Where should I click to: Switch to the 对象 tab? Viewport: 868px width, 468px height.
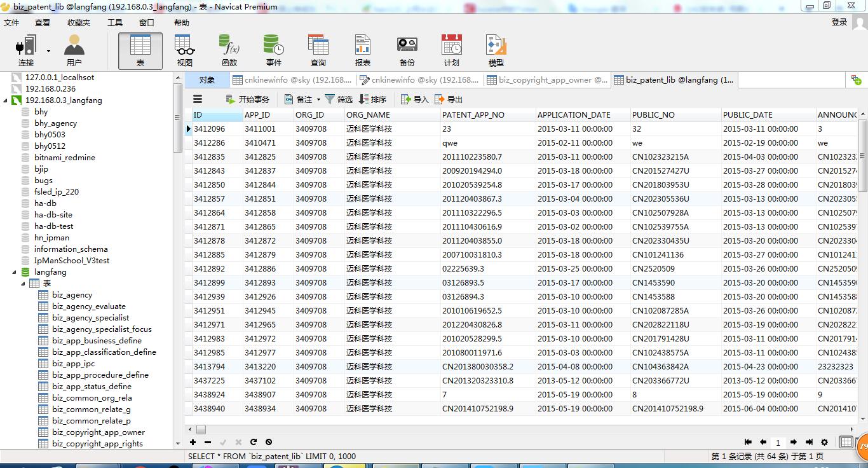coord(207,80)
